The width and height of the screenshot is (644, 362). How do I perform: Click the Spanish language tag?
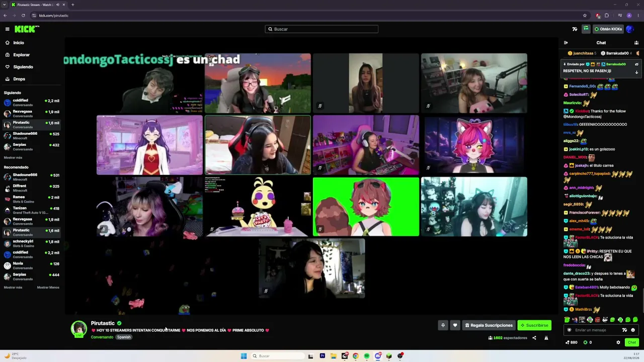coord(124,337)
